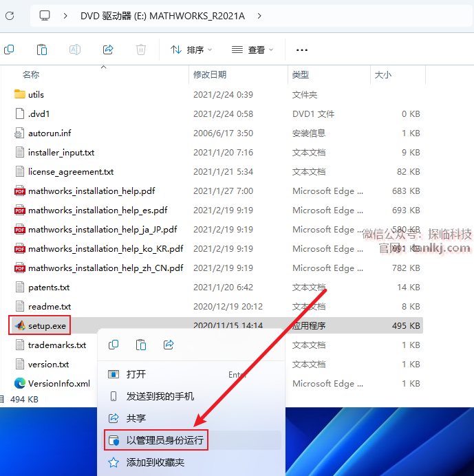This screenshot has width=474, height=476.
Task: Click the Copy icon in the context menu
Action: [x=114, y=345]
